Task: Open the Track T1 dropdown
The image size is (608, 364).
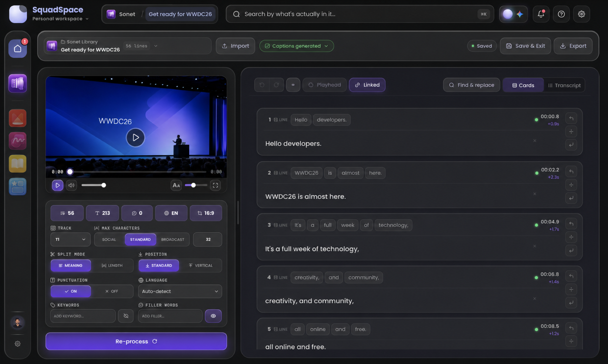Action: pos(70,240)
